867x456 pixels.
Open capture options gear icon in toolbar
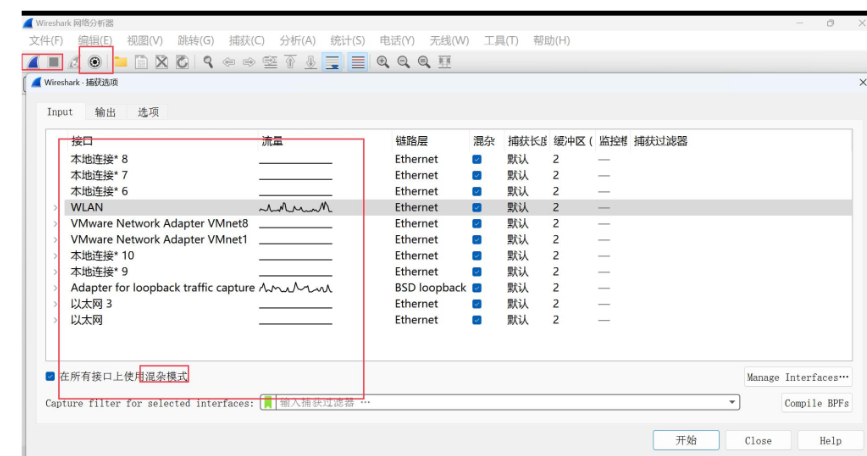[x=96, y=62]
